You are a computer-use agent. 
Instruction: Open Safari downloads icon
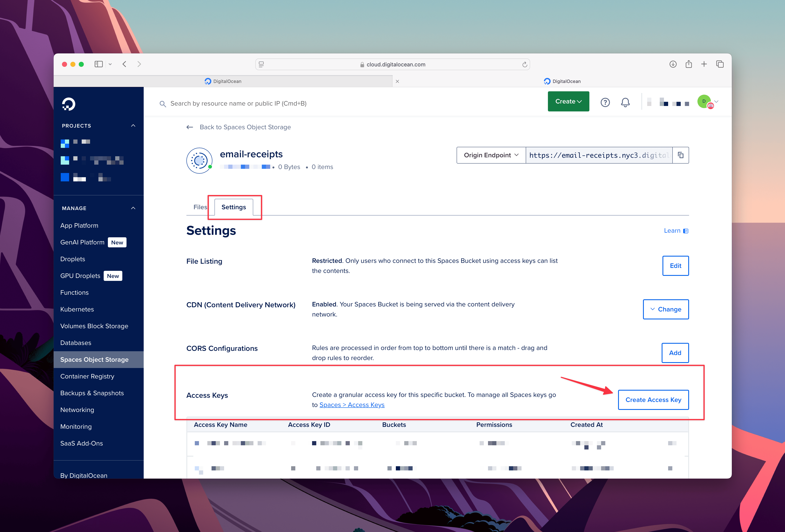(x=673, y=64)
